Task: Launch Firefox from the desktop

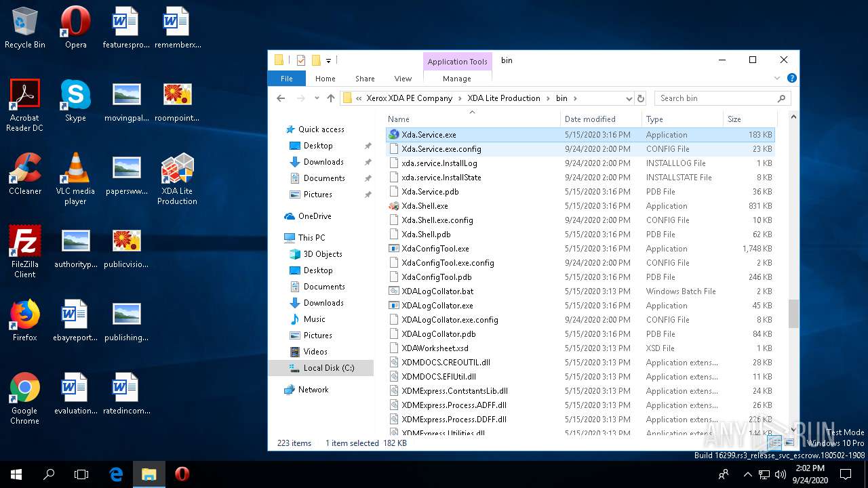Action: pyautogui.click(x=25, y=321)
